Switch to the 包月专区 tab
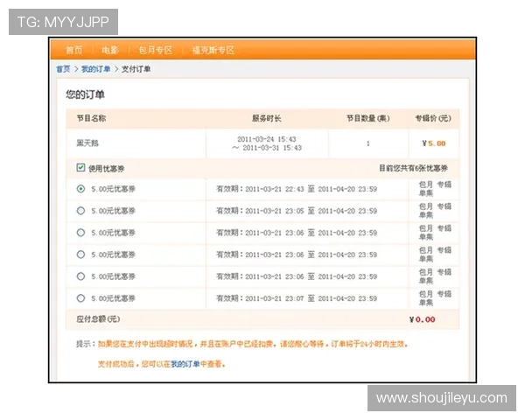The image size is (525, 420). (156, 50)
